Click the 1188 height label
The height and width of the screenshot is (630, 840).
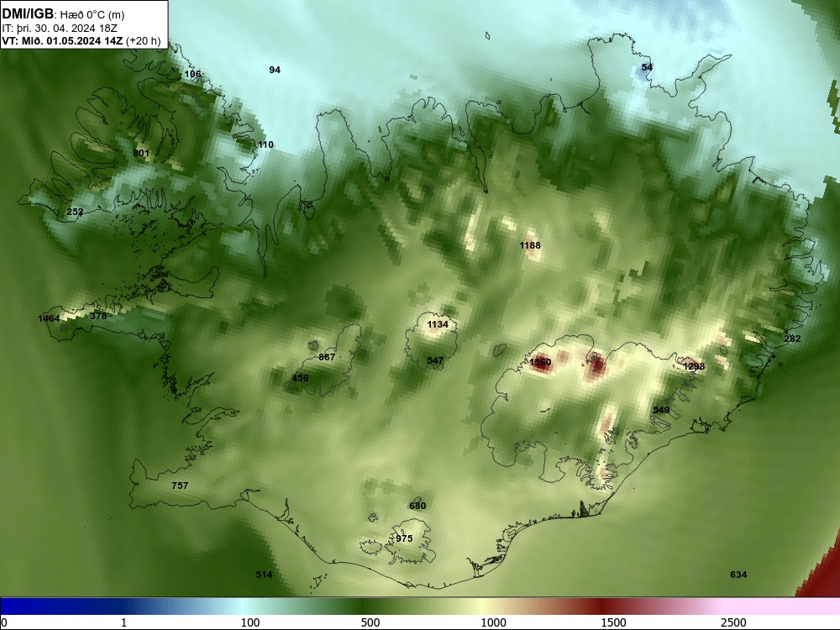530,245
